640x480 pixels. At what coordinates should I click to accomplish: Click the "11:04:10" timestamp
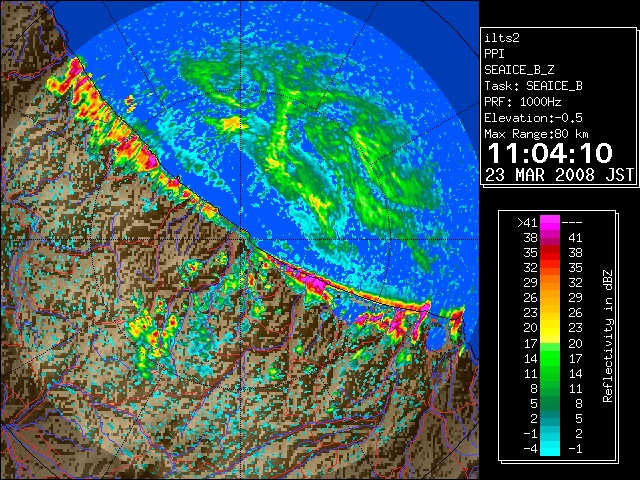pyautogui.click(x=550, y=153)
